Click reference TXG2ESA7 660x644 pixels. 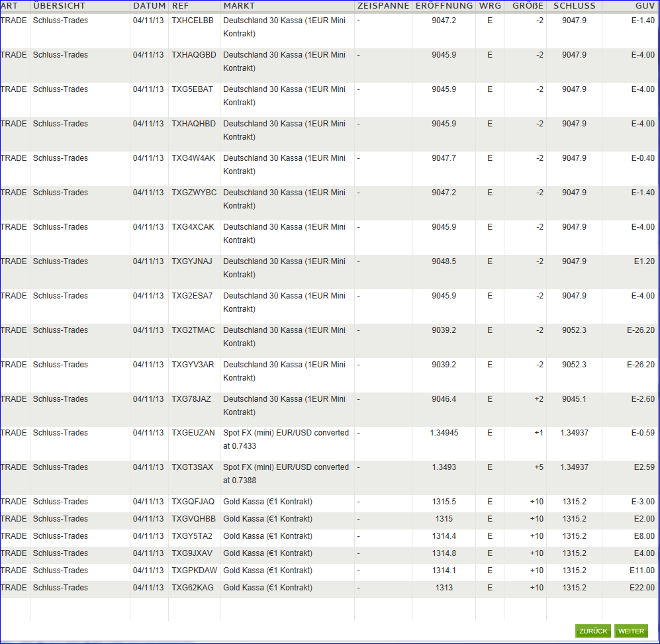tap(192, 296)
